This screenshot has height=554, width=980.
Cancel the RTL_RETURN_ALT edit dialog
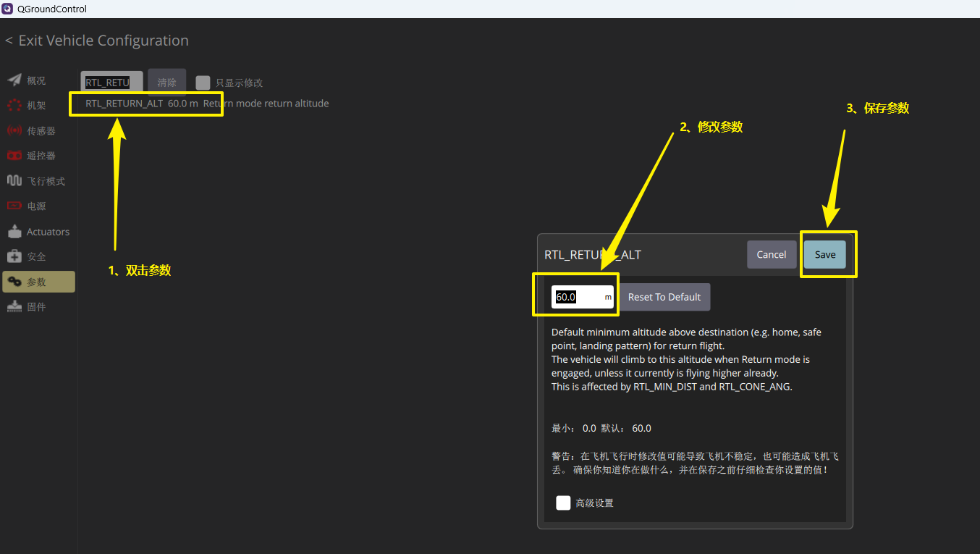(x=772, y=254)
